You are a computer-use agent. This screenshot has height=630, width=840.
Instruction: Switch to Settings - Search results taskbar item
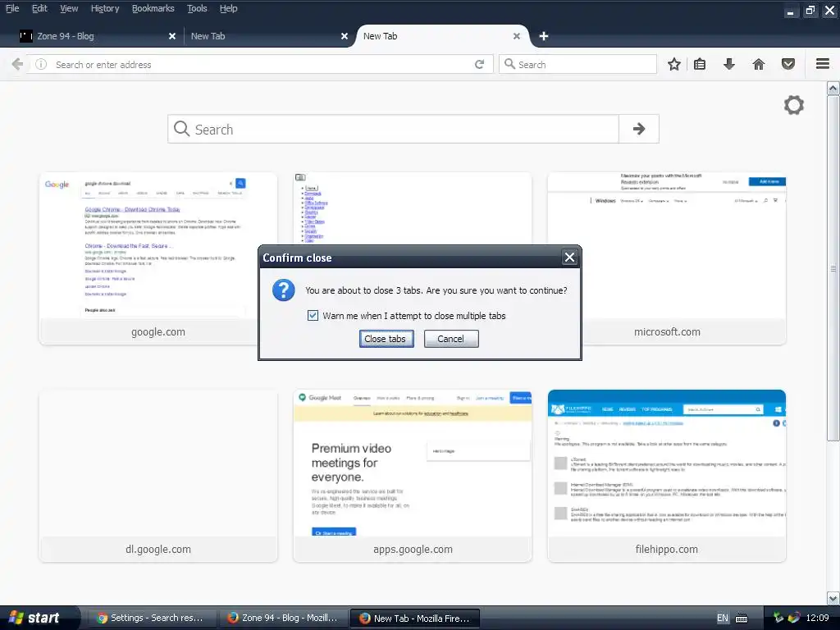(152, 619)
